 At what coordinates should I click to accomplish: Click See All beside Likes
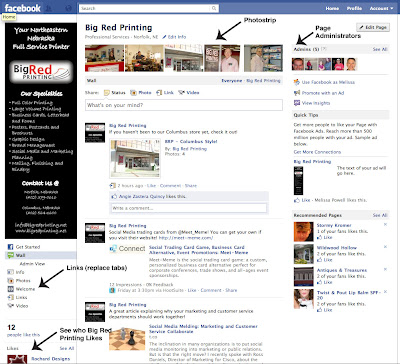coord(67,348)
